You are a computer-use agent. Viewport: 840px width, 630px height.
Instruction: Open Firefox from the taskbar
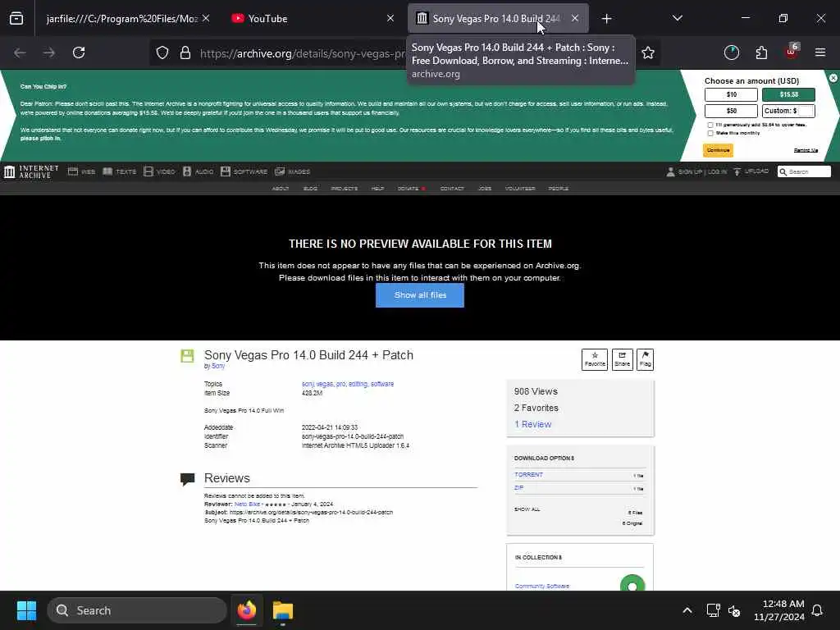point(247,610)
